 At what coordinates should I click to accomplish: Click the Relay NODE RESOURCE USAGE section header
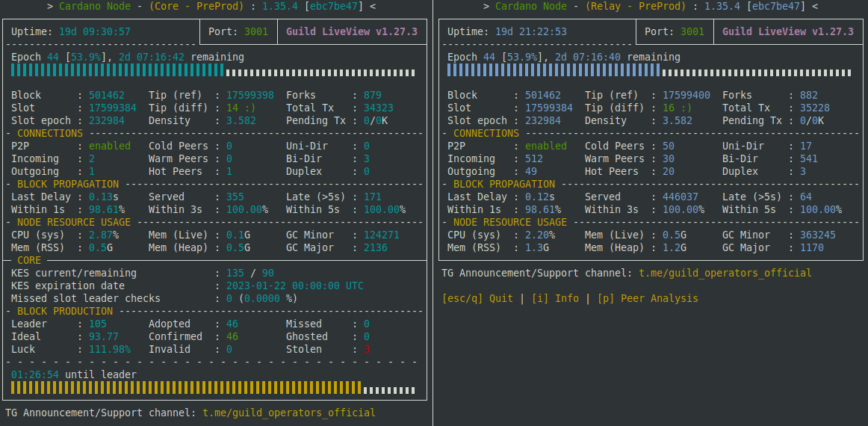(510, 222)
